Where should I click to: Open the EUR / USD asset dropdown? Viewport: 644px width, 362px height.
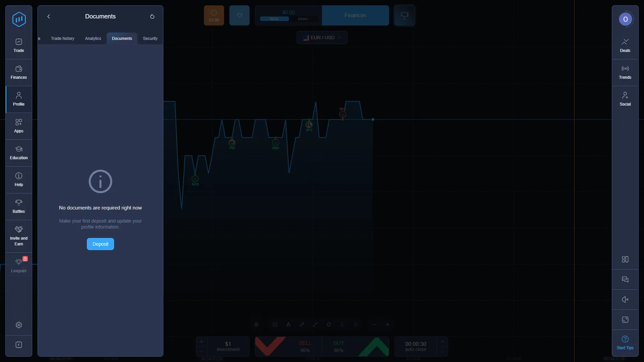[x=322, y=38]
